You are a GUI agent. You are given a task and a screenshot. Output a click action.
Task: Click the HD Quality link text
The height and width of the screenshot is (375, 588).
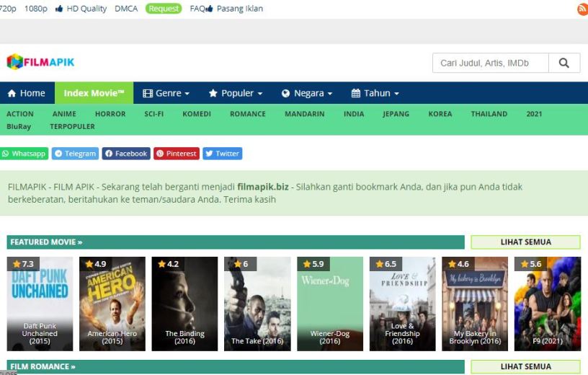click(x=86, y=8)
